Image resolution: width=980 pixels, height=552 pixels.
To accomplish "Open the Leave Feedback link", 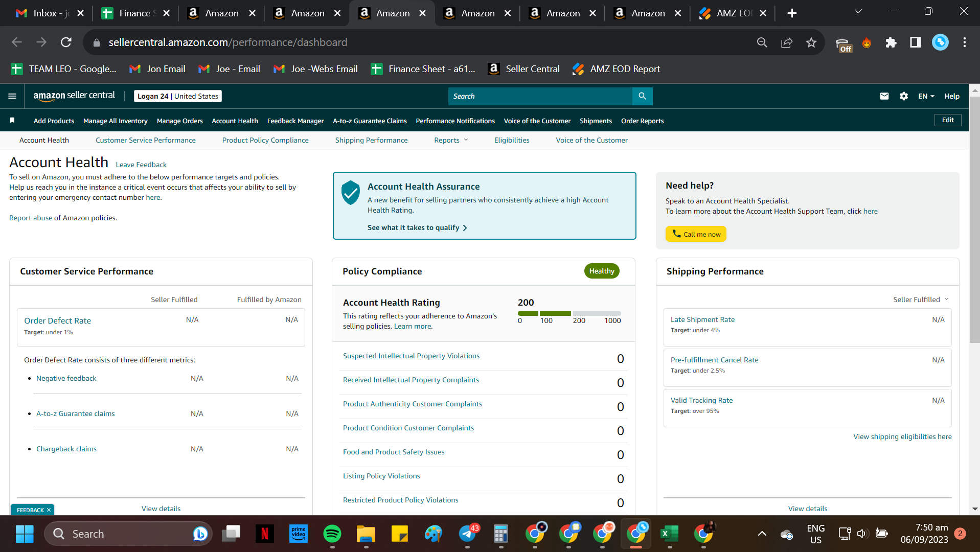I will click(141, 165).
